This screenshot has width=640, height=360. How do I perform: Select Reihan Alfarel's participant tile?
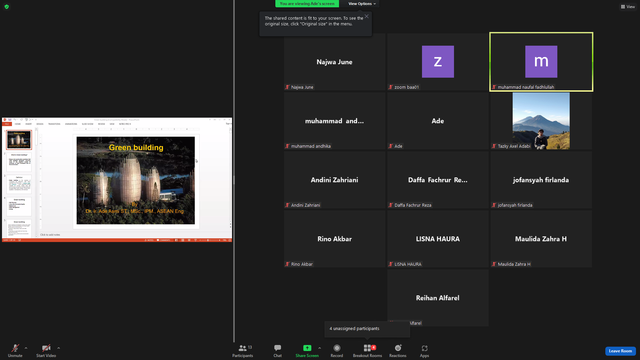tap(438, 298)
